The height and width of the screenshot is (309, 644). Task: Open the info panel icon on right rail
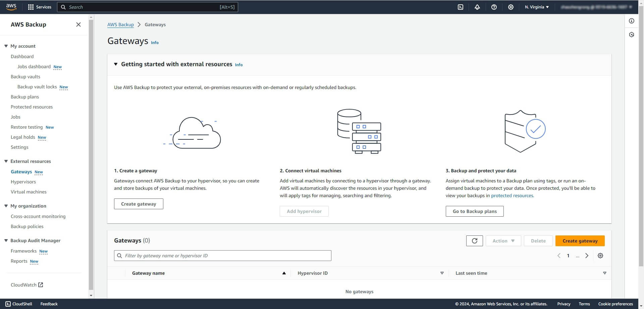click(632, 21)
